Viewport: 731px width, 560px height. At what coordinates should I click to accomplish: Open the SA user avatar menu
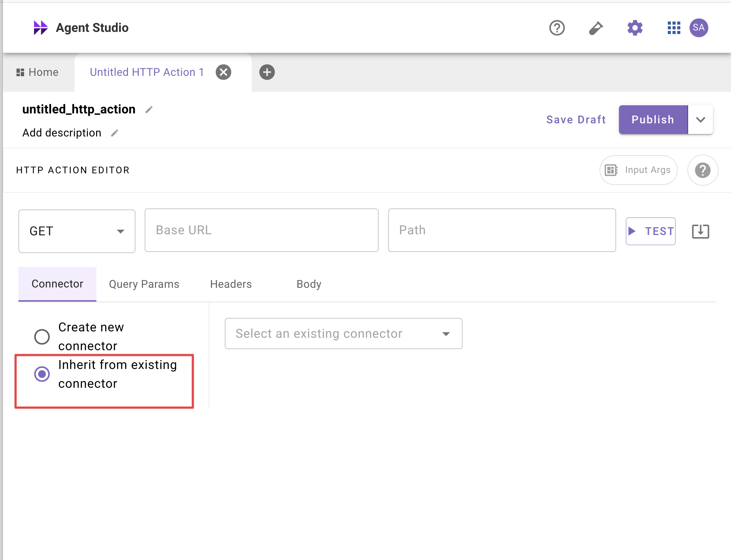click(699, 28)
